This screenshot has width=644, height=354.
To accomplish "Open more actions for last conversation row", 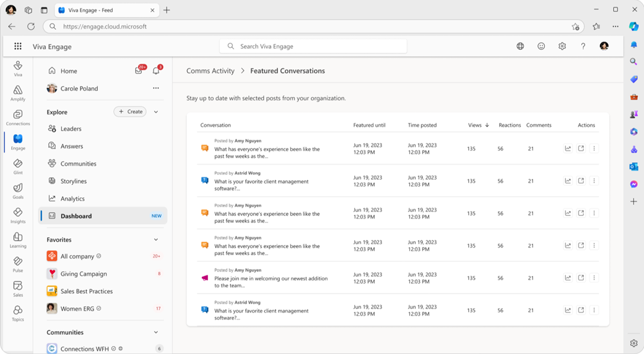I will pyautogui.click(x=594, y=310).
